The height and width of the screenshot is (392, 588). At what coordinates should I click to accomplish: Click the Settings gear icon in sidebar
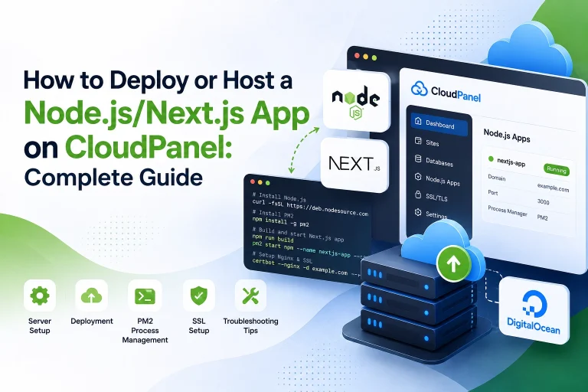tap(418, 212)
